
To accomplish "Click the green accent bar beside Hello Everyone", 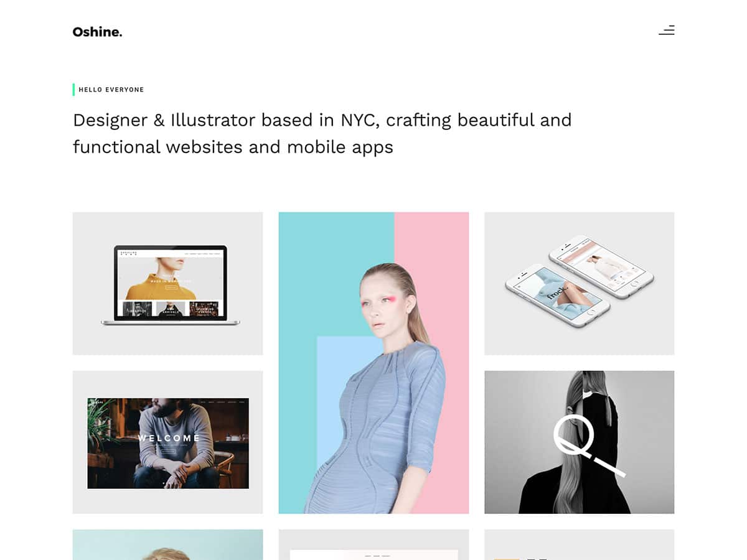I will coord(73,90).
